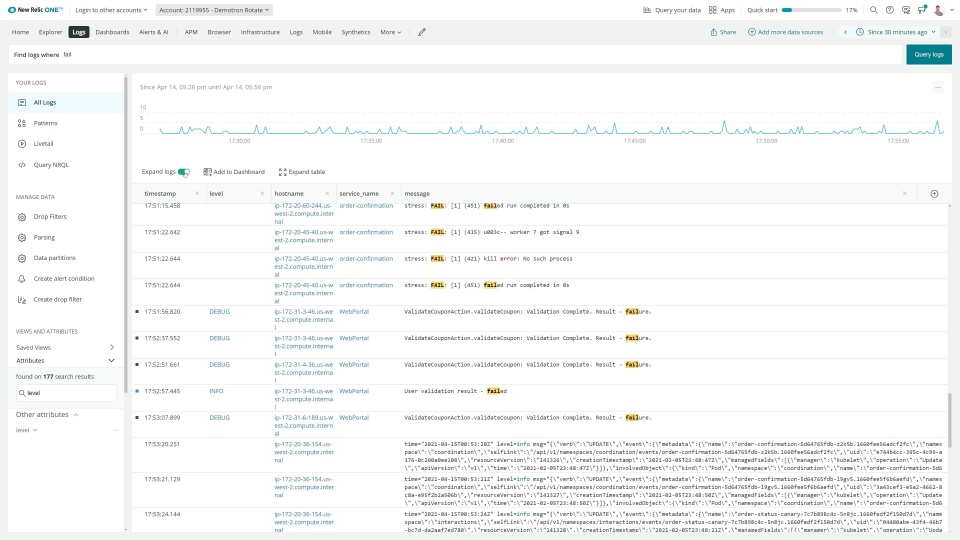Open Login to other accounts dropdown

click(111, 10)
